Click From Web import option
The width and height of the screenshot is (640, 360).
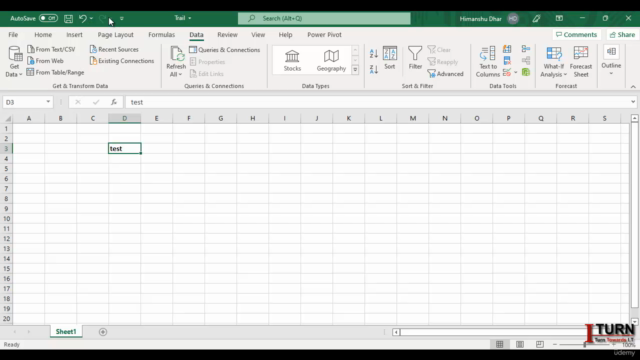click(x=45, y=61)
